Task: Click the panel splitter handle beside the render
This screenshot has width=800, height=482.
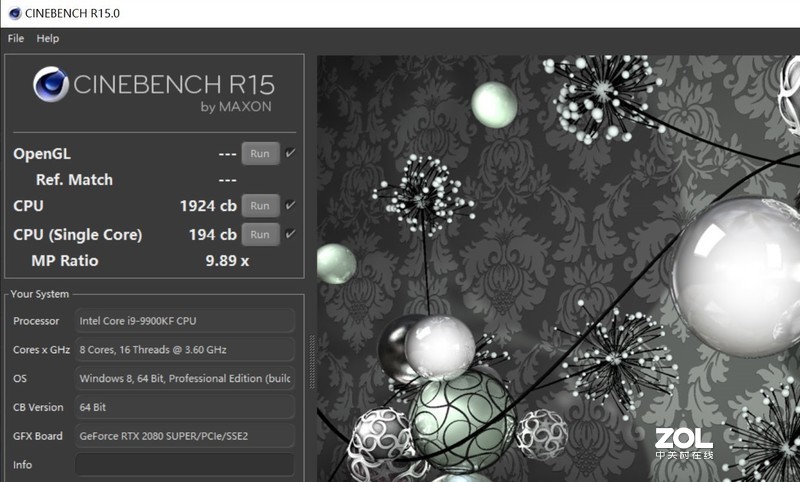Action: click(312, 362)
